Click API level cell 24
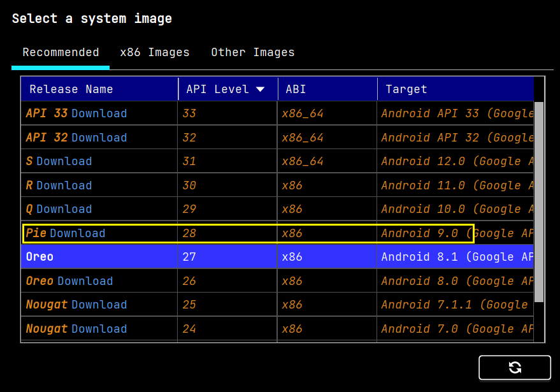The image size is (560, 392). click(x=227, y=329)
